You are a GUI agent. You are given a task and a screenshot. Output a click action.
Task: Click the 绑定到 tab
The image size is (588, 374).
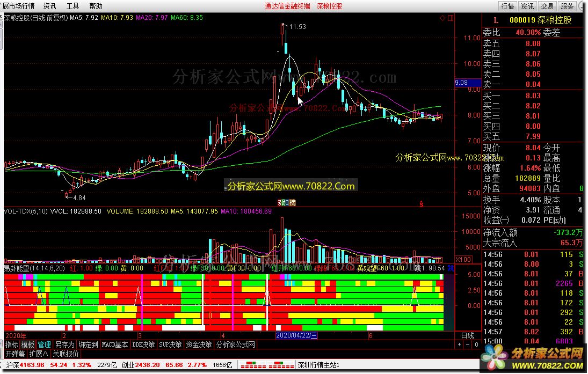[88, 345]
